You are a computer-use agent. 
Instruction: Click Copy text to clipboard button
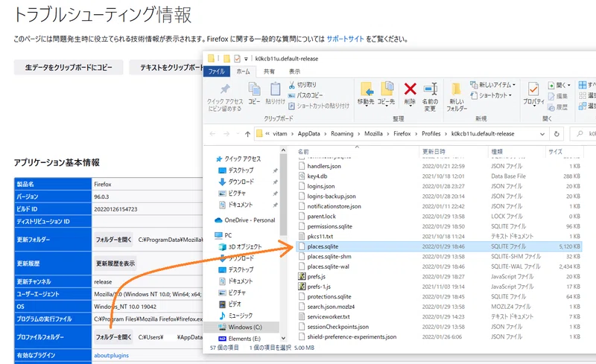click(166, 67)
